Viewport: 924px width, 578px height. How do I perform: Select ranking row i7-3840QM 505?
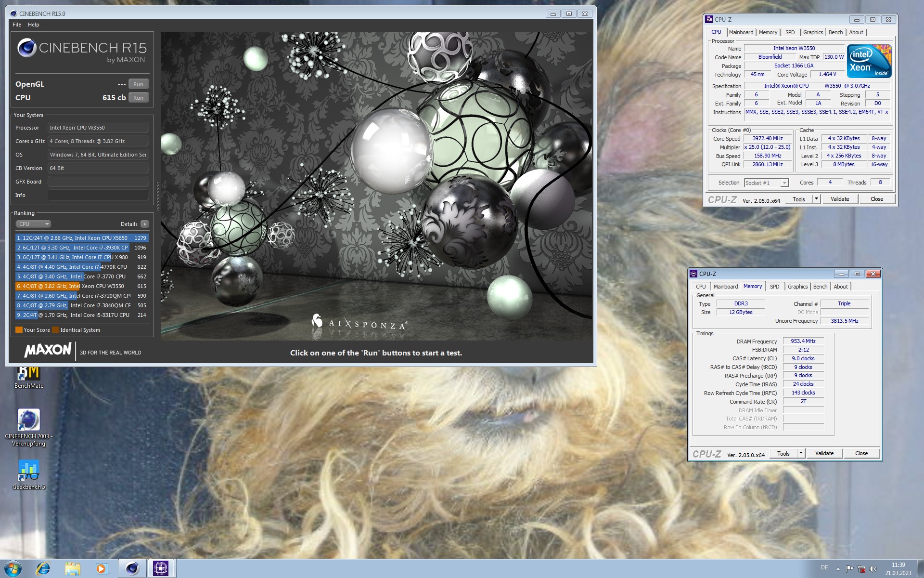tap(82, 305)
